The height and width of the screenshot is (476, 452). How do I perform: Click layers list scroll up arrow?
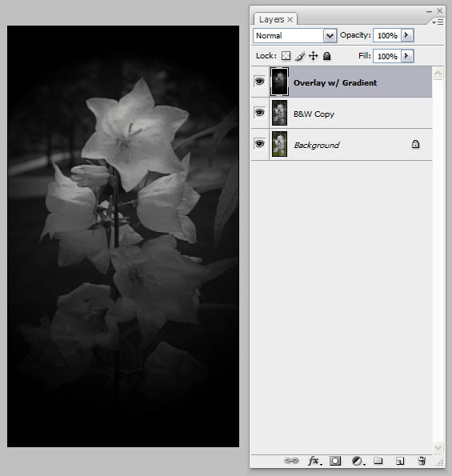[438, 73]
